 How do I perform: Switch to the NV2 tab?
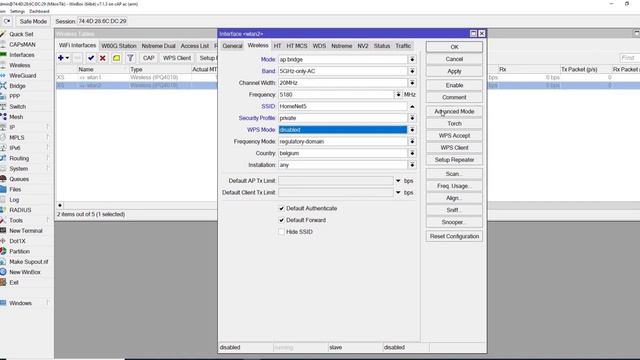363,46
